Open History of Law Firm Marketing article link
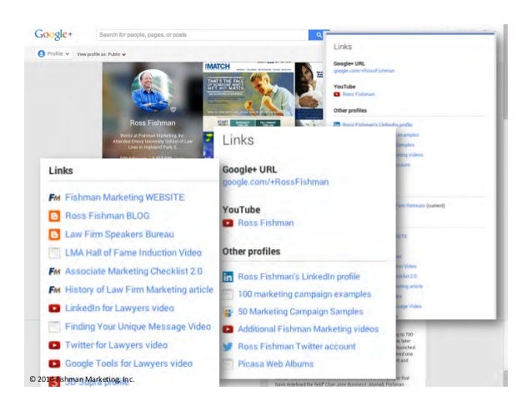Viewport: 532px width, 411px height. coord(139,290)
